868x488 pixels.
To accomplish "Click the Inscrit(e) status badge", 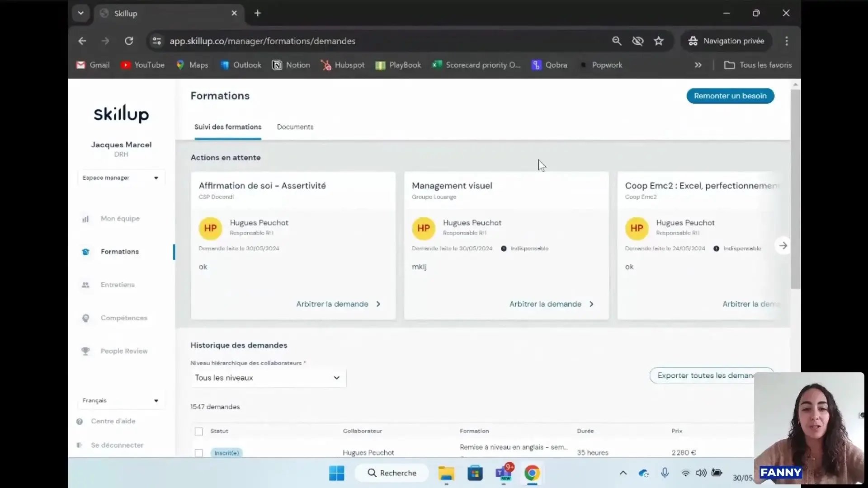I will (x=226, y=453).
